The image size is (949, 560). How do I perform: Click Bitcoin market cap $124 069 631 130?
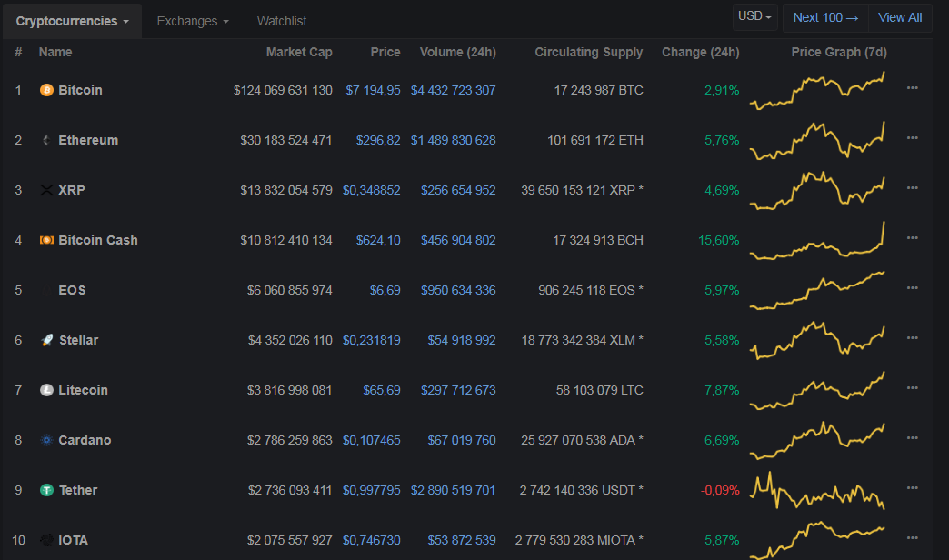283,90
